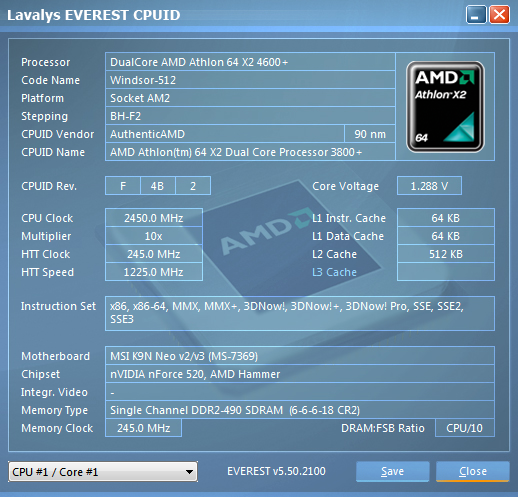Click the EVEREST v5.50.2100 version label
Viewport: 518px width, 497px height.
point(276,471)
